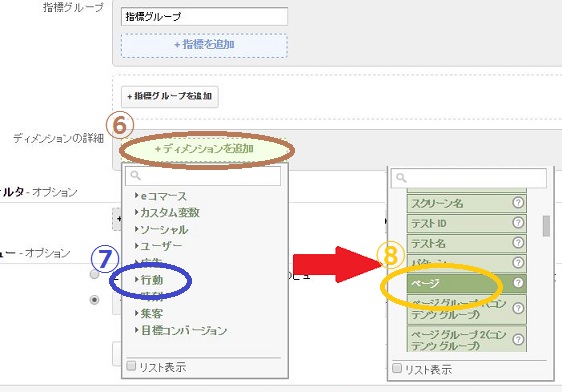Click +ディメンションを追加 button

pos(204,149)
